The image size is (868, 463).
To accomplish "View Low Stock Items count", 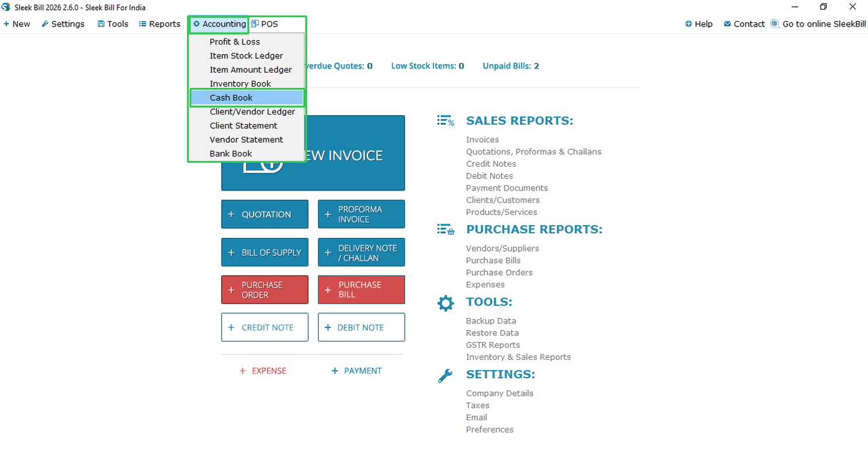I will pyautogui.click(x=428, y=66).
